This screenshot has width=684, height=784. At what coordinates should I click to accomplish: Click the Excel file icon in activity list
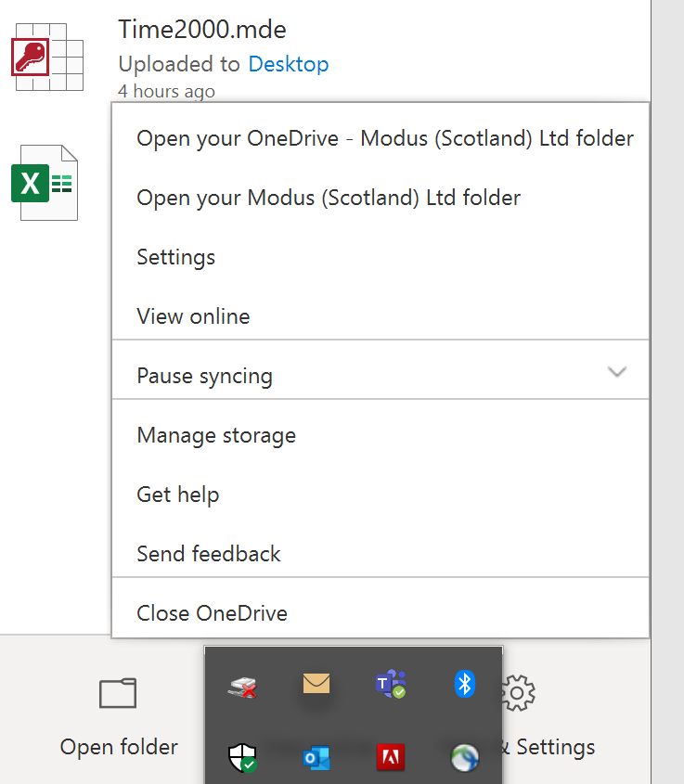45,183
